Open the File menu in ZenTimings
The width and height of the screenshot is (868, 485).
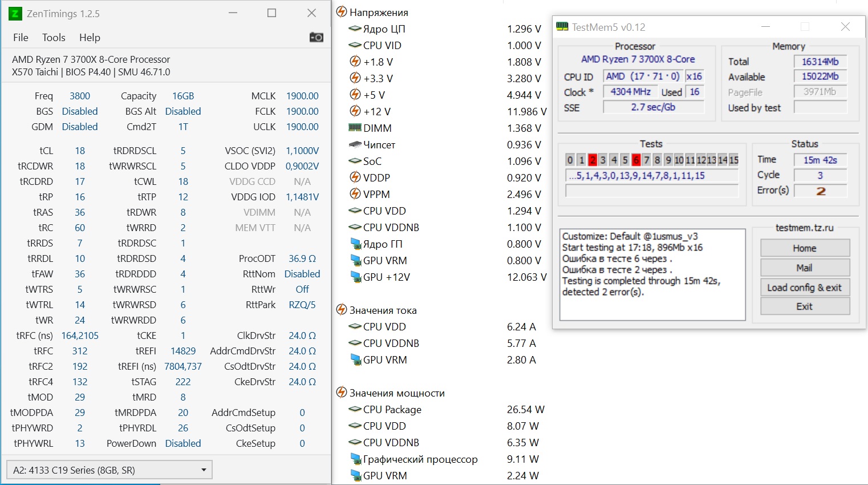click(21, 38)
